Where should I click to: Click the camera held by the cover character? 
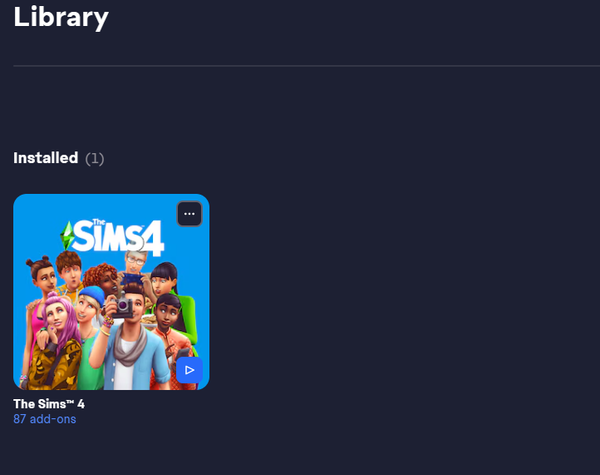(x=123, y=307)
